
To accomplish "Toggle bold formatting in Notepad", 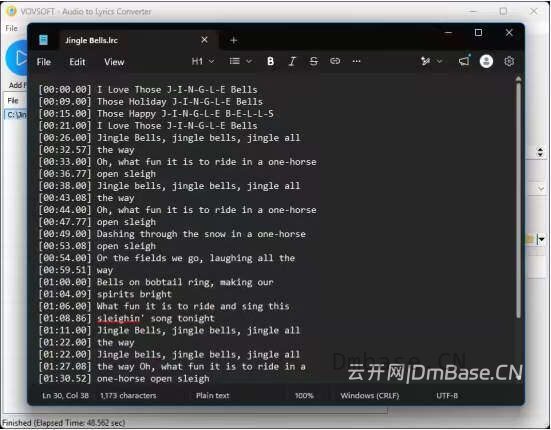I will pos(270,61).
